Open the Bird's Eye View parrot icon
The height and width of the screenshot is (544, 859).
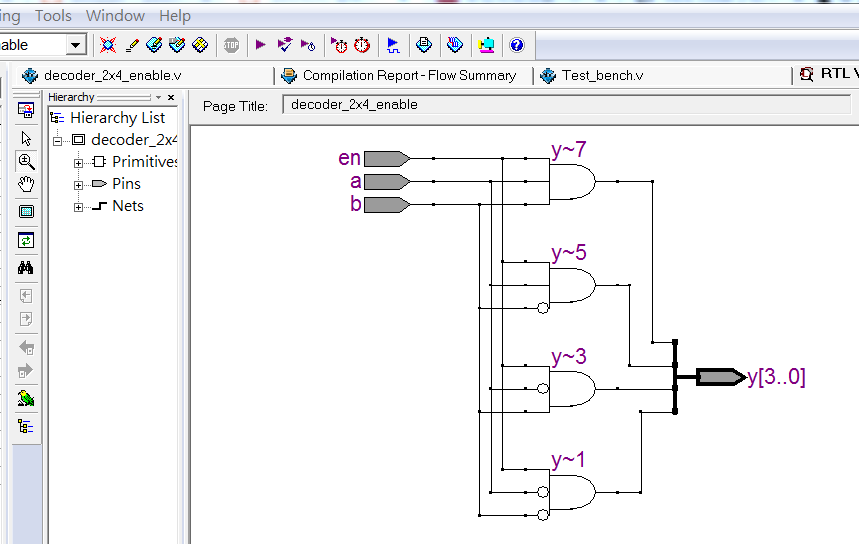[26, 398]
